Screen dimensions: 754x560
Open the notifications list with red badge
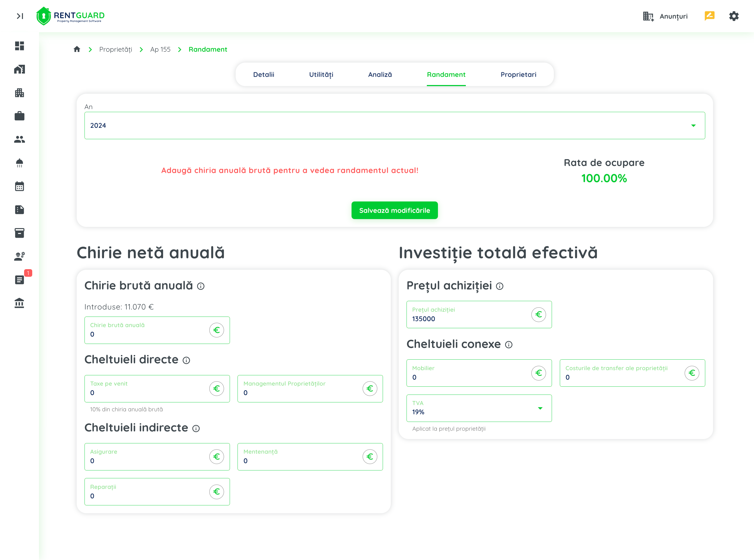click(19, 280)
